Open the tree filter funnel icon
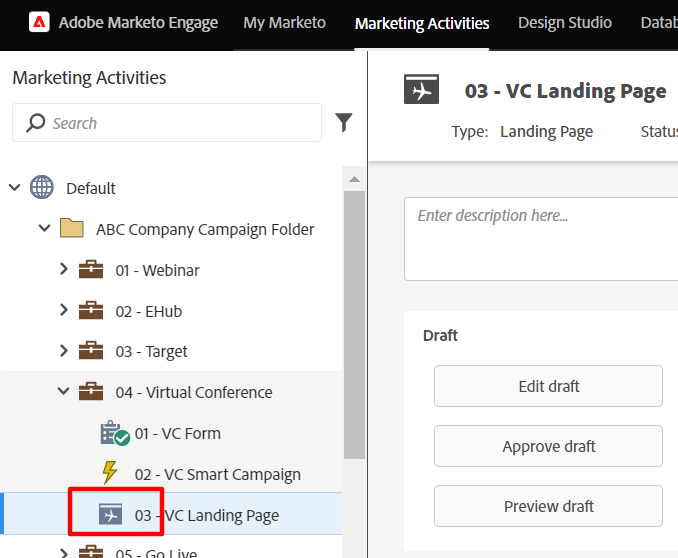678x558 pixels. [344, 122]
